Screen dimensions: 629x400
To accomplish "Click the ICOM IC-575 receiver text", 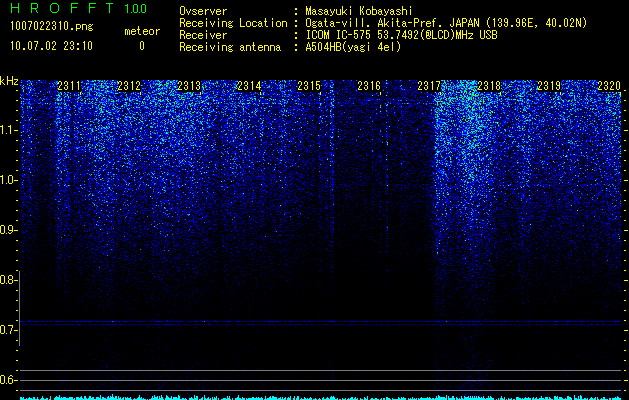I will pyautogui.click(x=401, y=35).
